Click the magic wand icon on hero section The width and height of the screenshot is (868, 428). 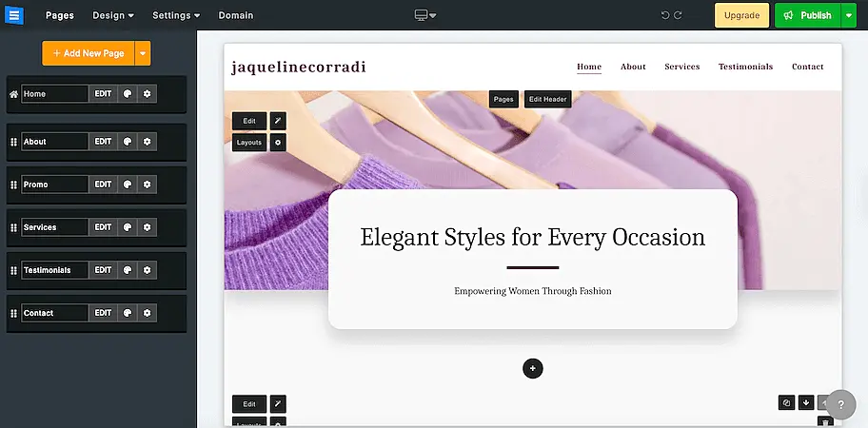coord(278,121)
